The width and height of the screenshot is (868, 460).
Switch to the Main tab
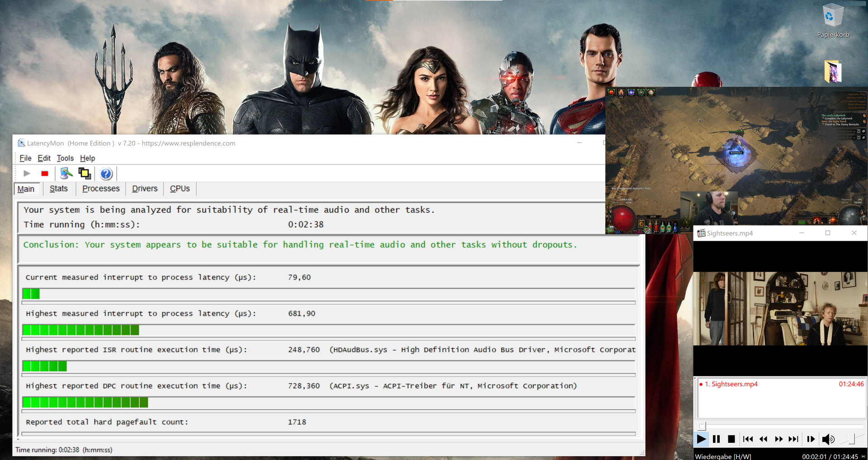(26, 189)
